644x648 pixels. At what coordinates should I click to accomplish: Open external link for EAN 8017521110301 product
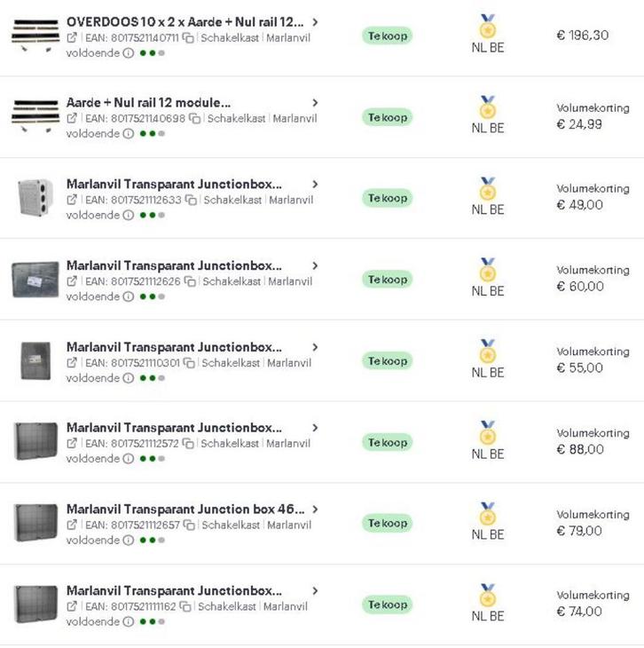[72, 363]
